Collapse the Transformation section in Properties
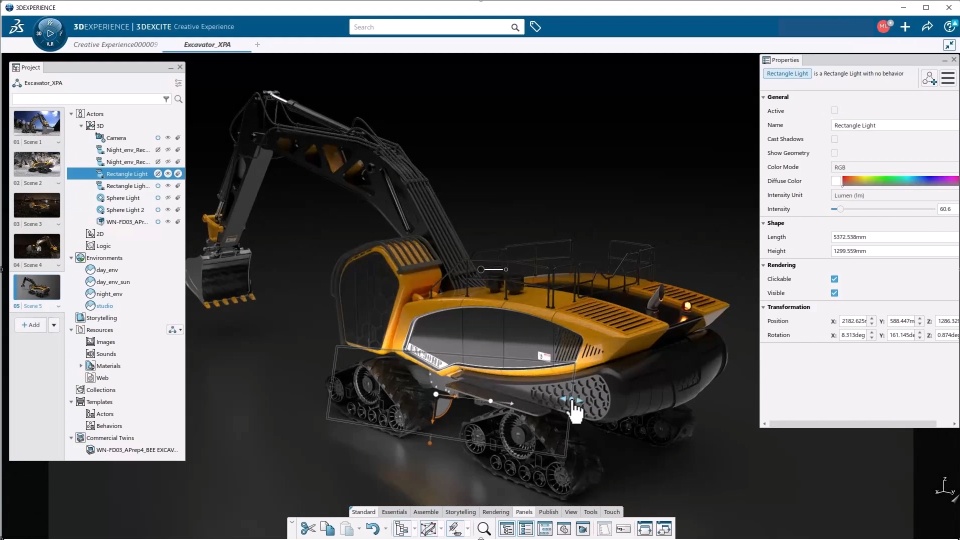Screen dimensions: 960x540 tap(763, 307)
